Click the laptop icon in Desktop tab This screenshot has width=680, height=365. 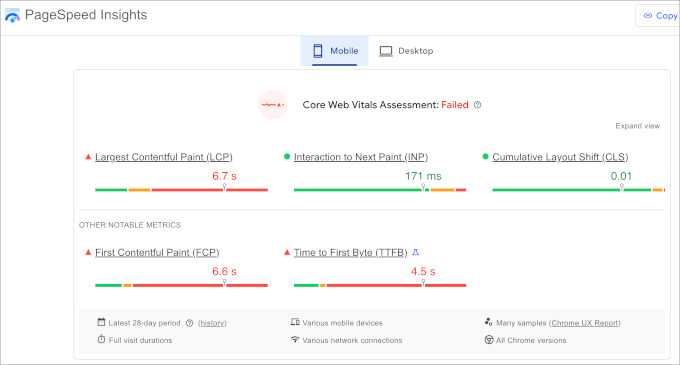386,51
